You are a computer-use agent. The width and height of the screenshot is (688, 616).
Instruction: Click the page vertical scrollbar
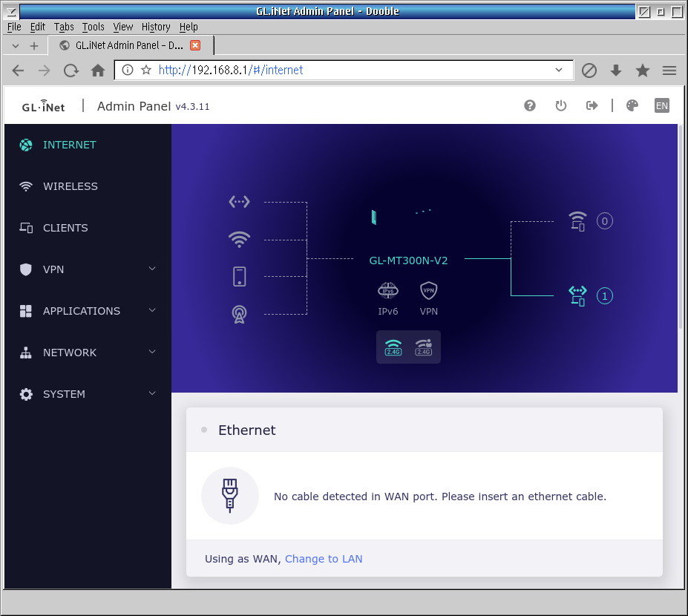point(681,226)
